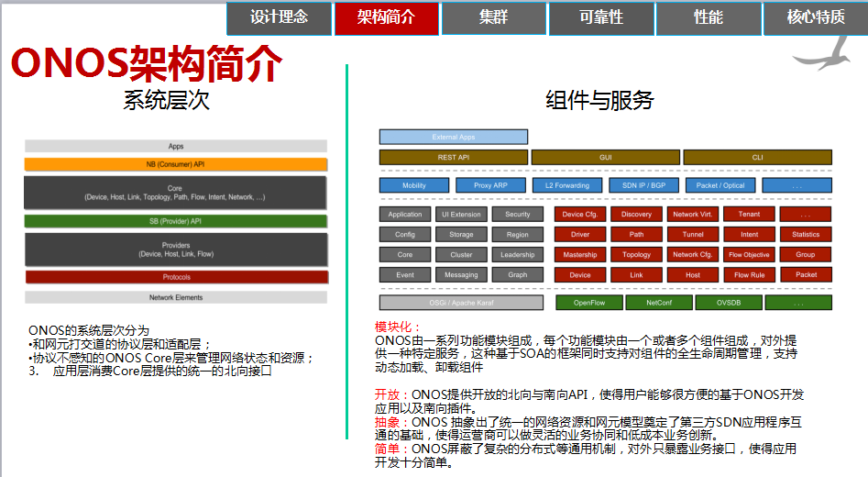Select the Event box

click(405, 275)
